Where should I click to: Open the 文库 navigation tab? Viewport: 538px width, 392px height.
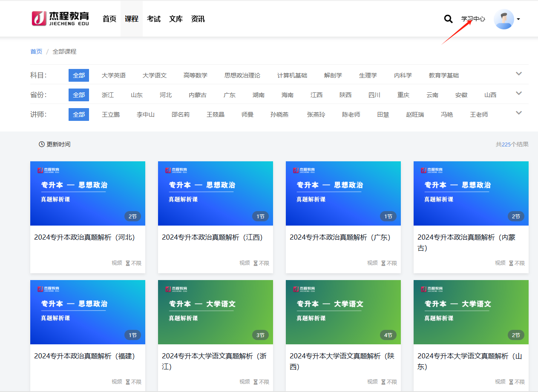(176, 19)
